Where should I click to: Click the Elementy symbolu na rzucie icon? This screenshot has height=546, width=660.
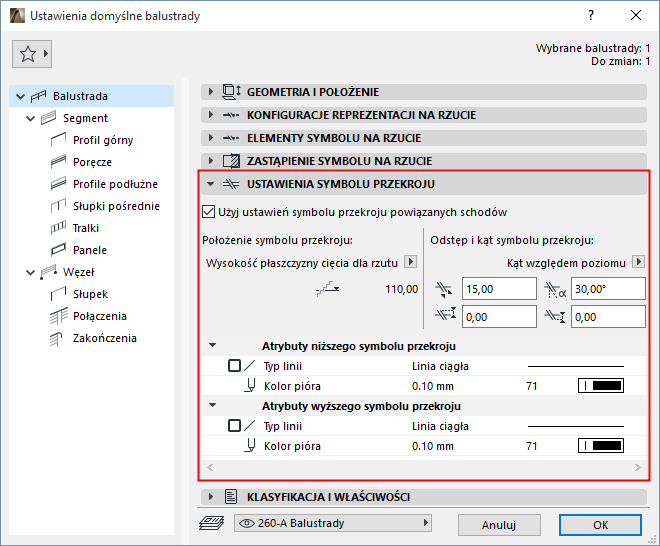[x=231, y=138]
